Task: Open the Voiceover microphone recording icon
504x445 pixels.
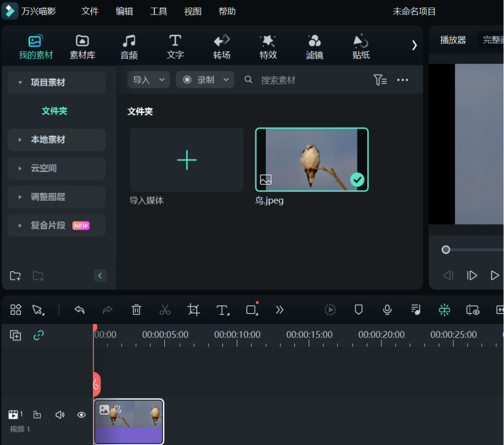Action: pyautogui.click(x=387, y=310)
